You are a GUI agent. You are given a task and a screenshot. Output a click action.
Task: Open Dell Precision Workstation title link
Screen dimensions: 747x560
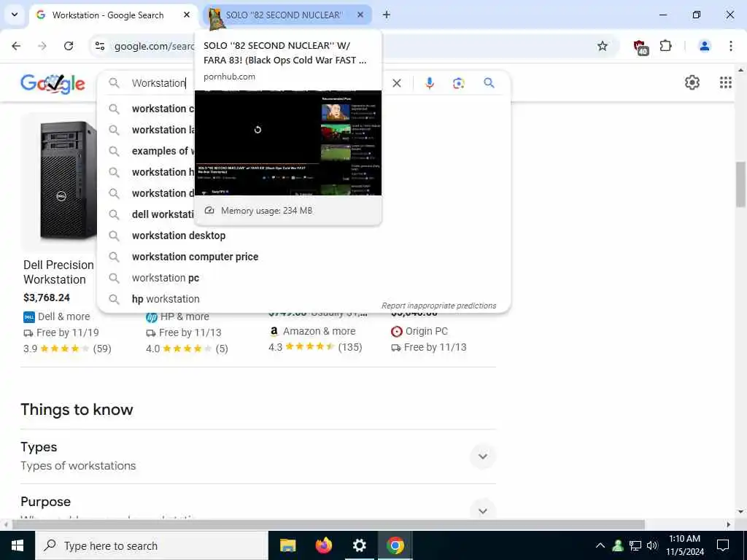click(58, 272)
